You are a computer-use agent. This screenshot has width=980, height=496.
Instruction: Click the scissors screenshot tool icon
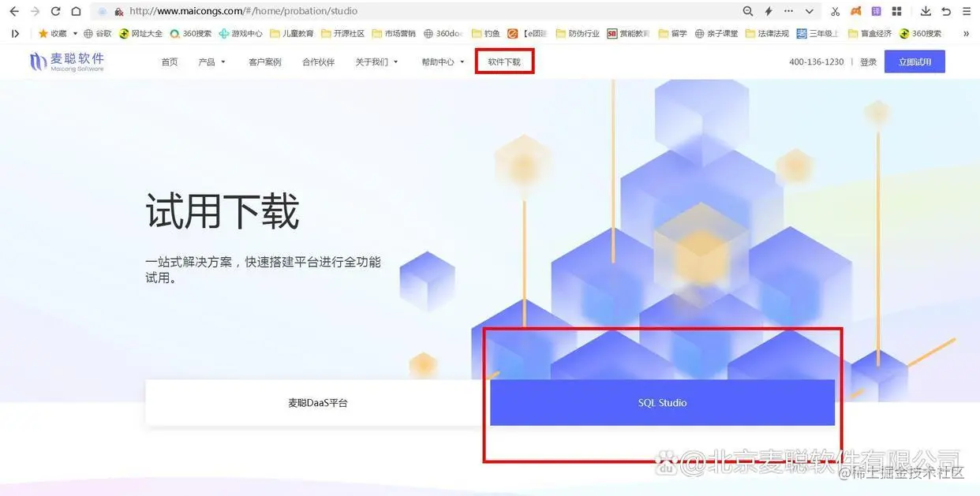836,11
